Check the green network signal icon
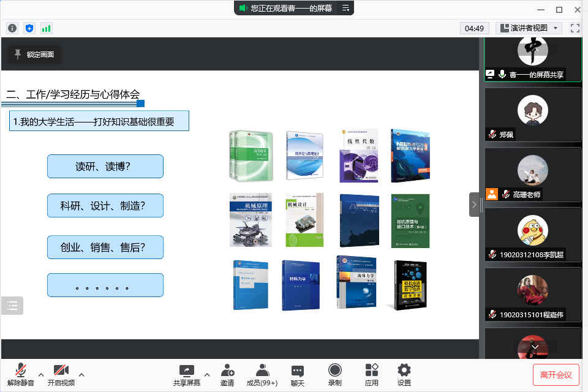The width and height of the screenshot is (588, 392). (x=47, y=28)
